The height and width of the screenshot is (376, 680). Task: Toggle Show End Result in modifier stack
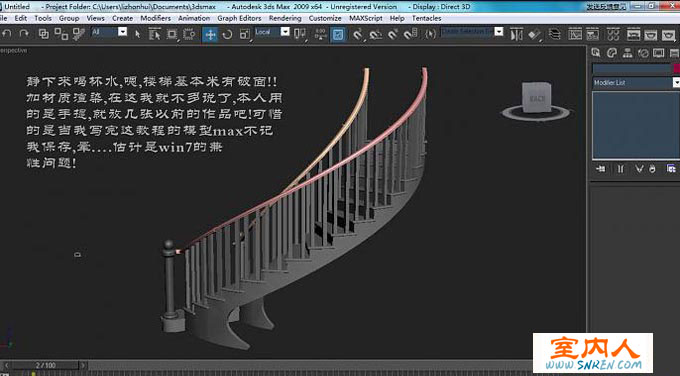[x=620, y=169]
